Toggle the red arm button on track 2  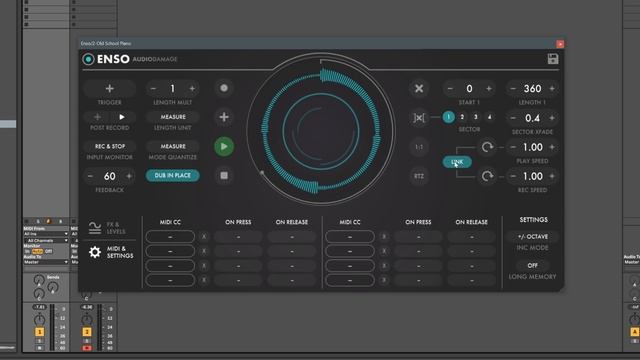[x=87, y=348]
